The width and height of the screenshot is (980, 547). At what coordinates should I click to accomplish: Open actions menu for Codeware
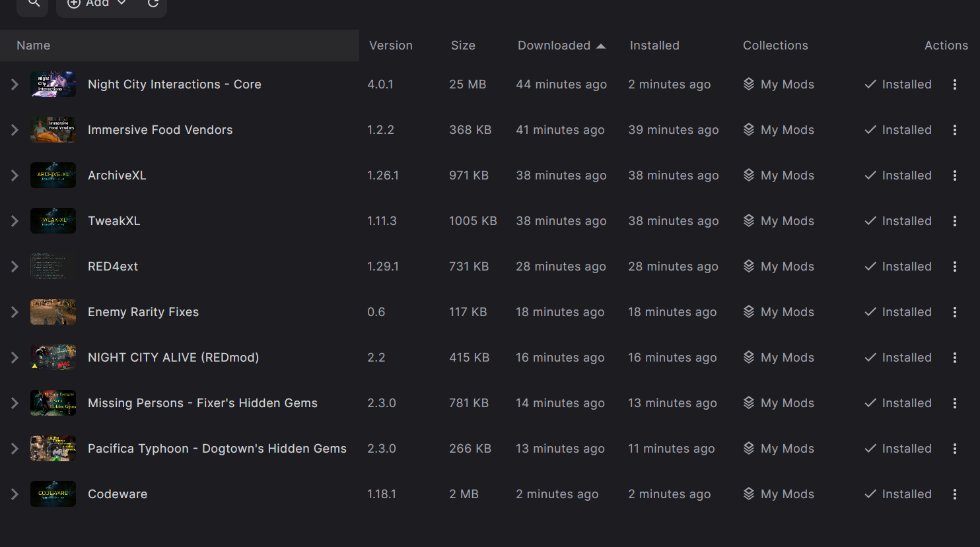(x=955, y=494)
